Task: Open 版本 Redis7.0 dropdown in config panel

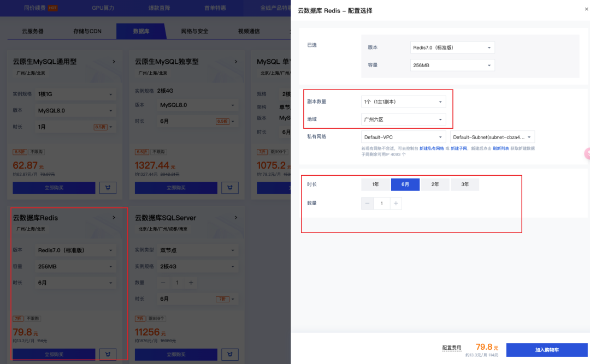Action: tap(452, 47)
